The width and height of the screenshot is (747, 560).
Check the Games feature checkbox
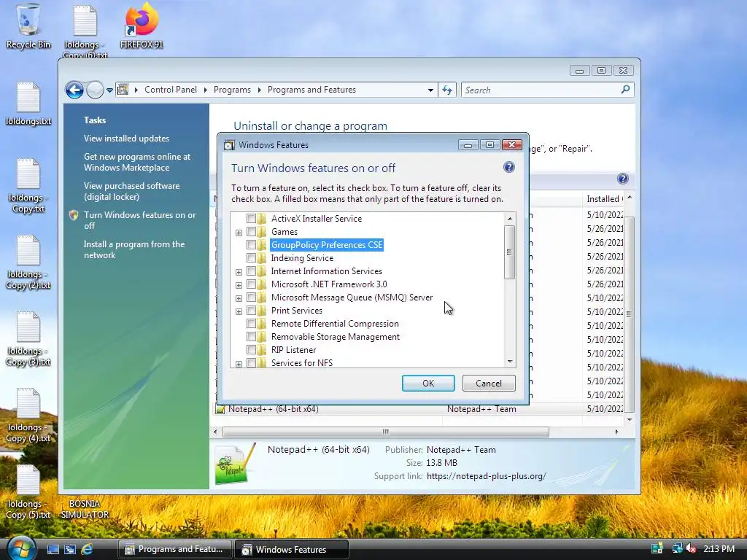[x=251, y=231]
